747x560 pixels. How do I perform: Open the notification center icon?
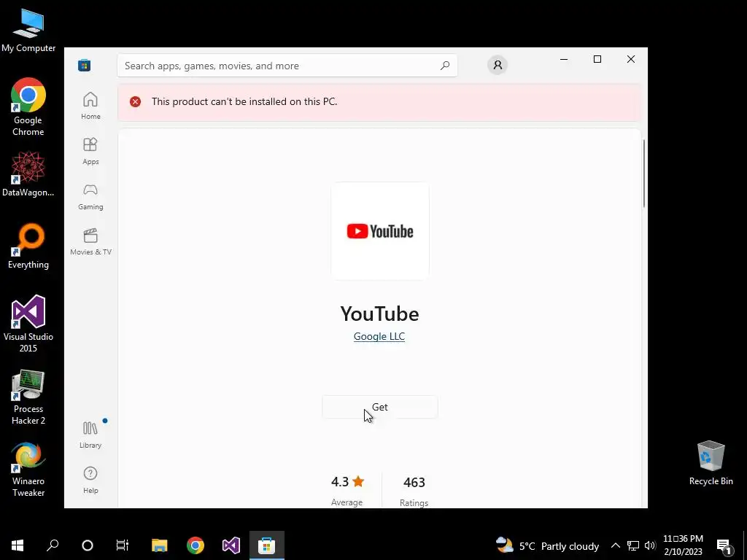[724, 545]
